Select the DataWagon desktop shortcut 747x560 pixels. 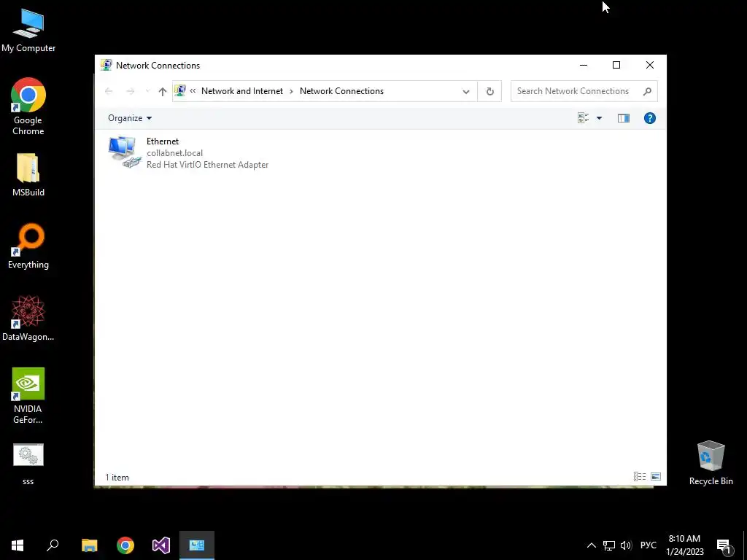tap(28, 318)
